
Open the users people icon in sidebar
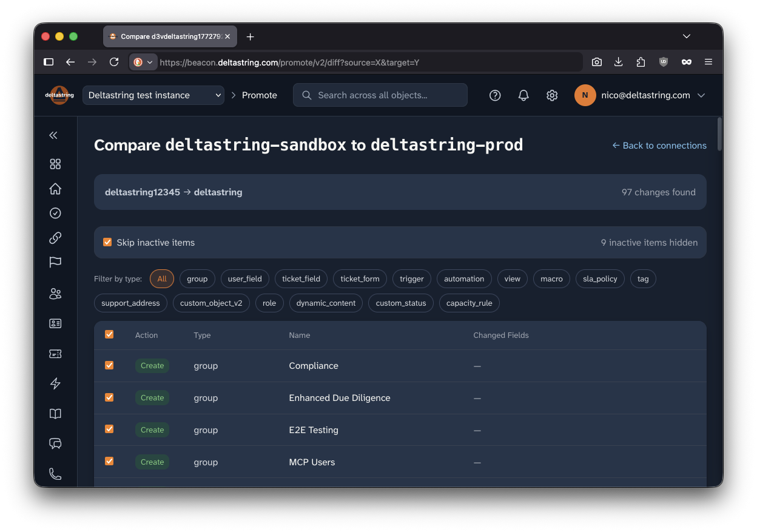[x=55, y=294]
